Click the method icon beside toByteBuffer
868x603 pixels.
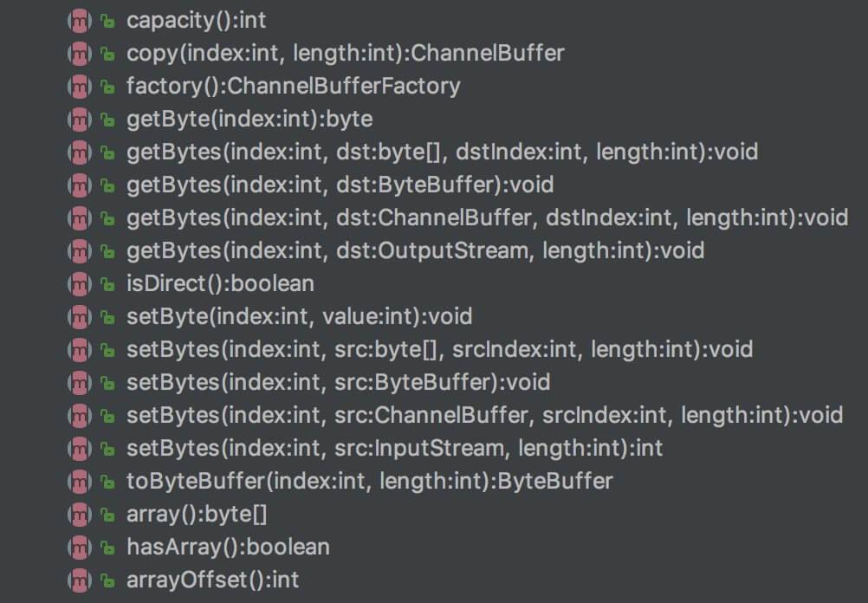pos(79,481)
